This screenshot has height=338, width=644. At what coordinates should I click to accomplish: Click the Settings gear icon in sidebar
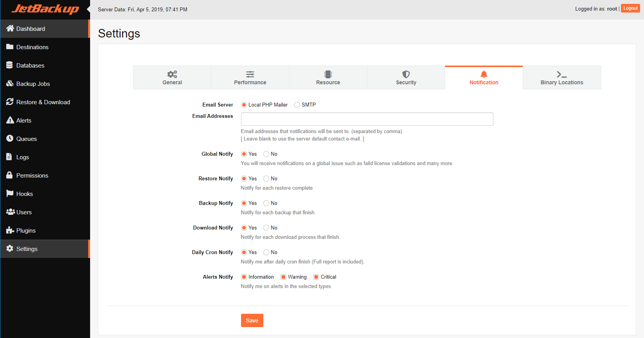coord(10,249)
